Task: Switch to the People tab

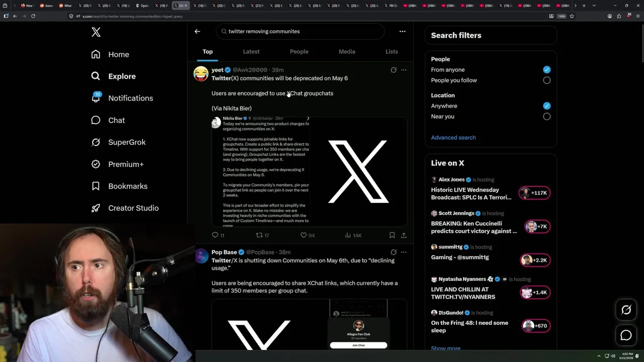Action: pos(299,52)
